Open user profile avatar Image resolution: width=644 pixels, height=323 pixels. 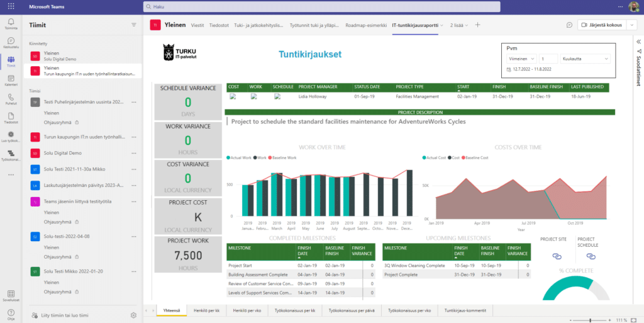[x=634, y=7]
